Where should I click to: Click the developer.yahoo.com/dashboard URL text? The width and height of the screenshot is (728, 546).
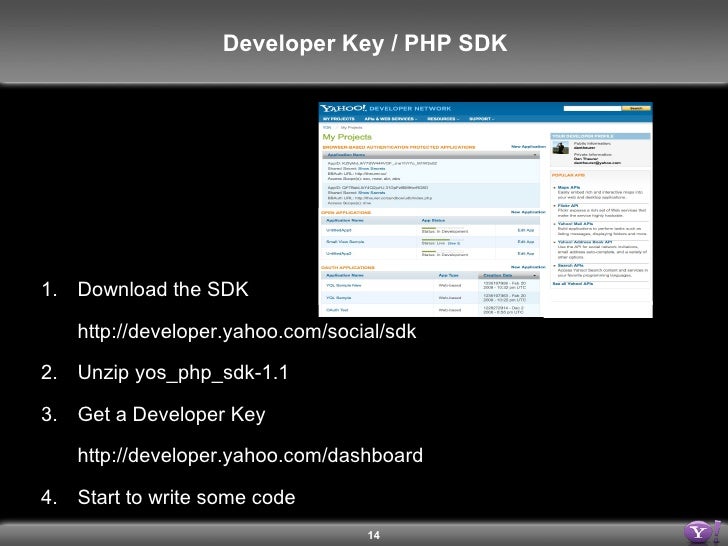point(250,455)
